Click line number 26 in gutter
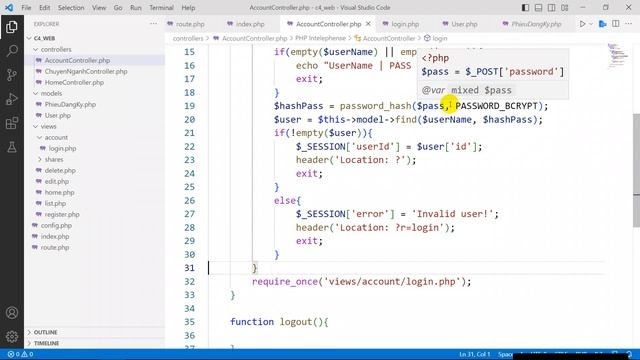This screenshot has width=640, height=360. point(189,201)
